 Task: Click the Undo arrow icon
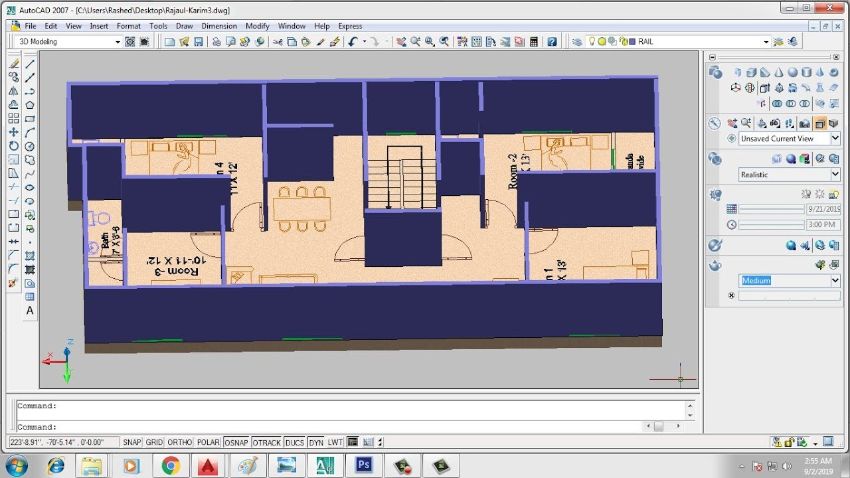[x=353, y=42]
